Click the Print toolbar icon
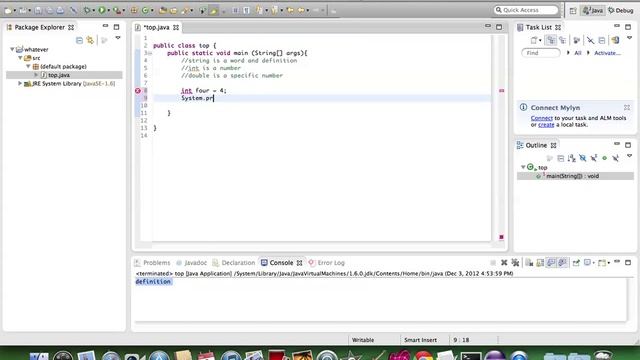The image size is (640, 360). pos(60,10)
